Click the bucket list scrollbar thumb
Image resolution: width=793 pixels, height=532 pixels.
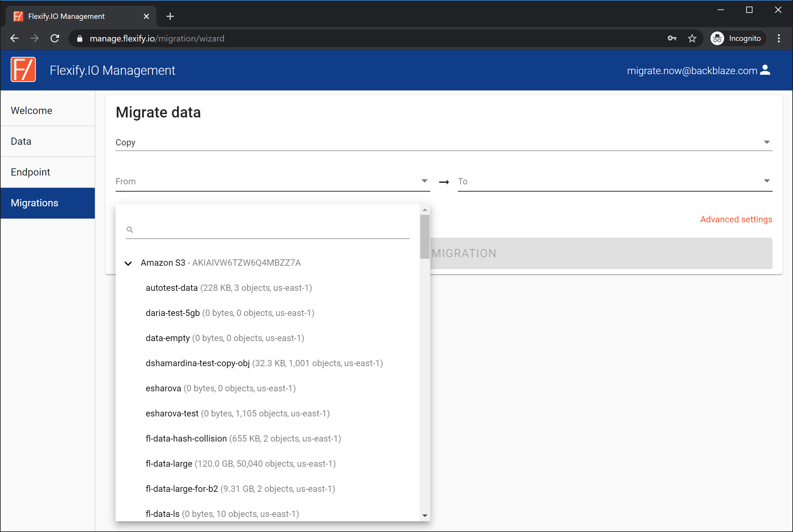pyautogui.click(x=425, y=236)
